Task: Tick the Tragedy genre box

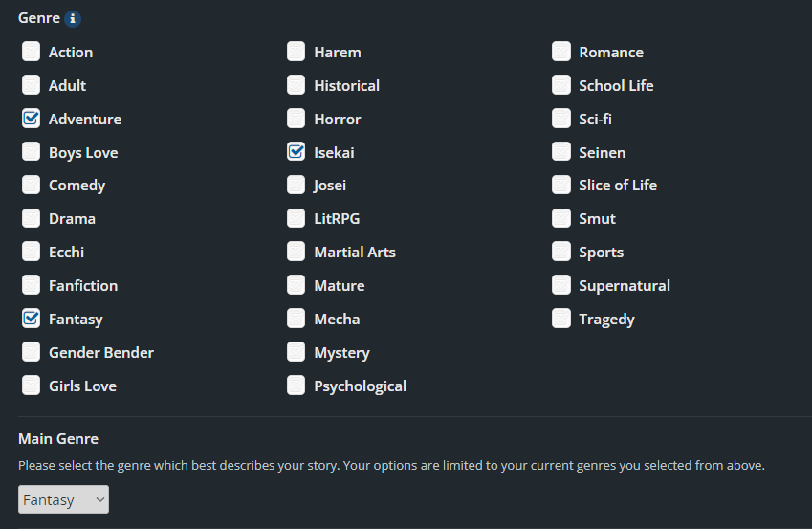Action: (x=561, y=319)
